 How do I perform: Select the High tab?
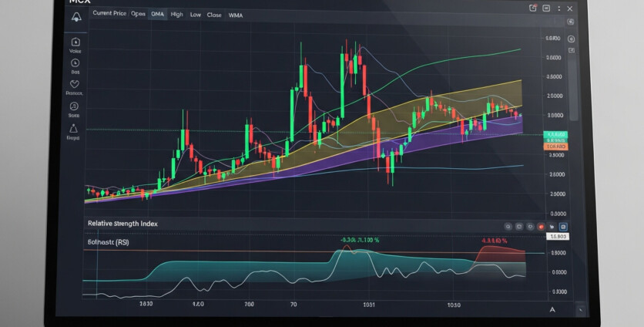[x=177, y=15]
